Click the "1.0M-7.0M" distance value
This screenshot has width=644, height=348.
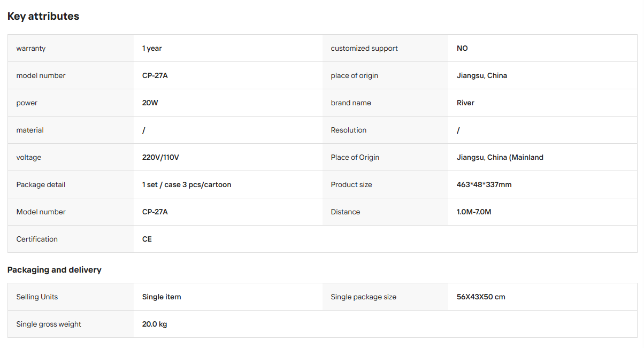click(x=474, y=212)
